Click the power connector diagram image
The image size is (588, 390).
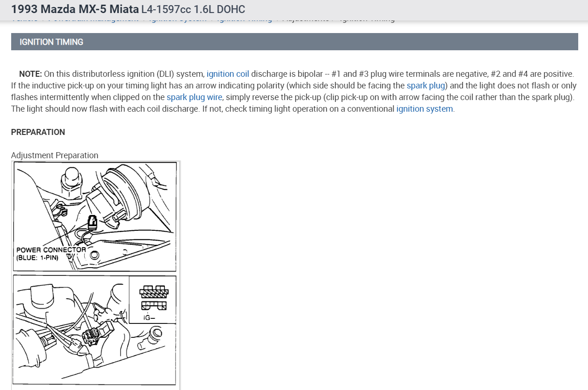click(95, 216)
